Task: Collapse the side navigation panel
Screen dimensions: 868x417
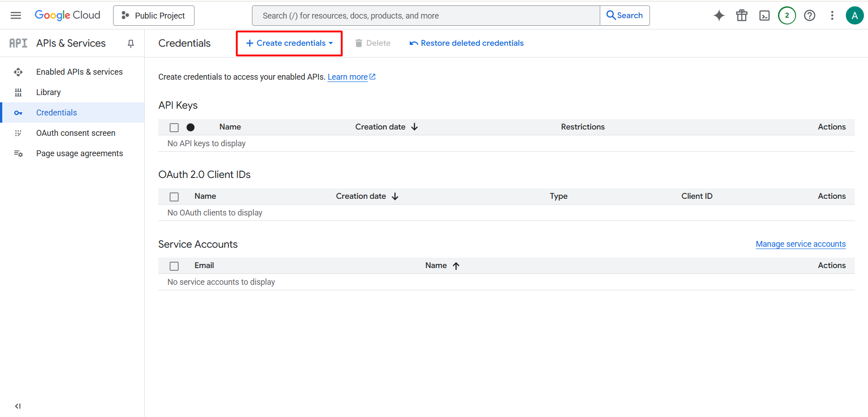Action: [x=18, y=406]
